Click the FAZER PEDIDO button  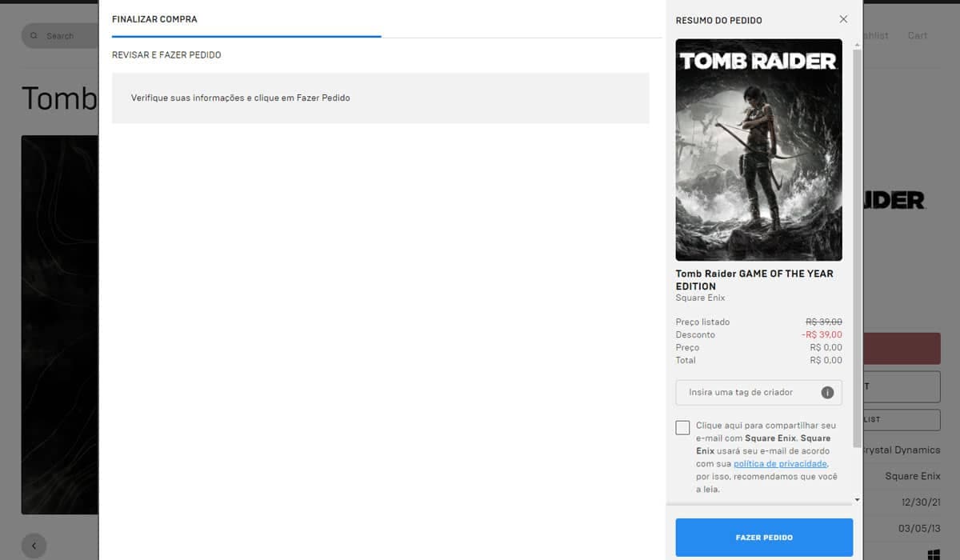[x=764, y=538]
